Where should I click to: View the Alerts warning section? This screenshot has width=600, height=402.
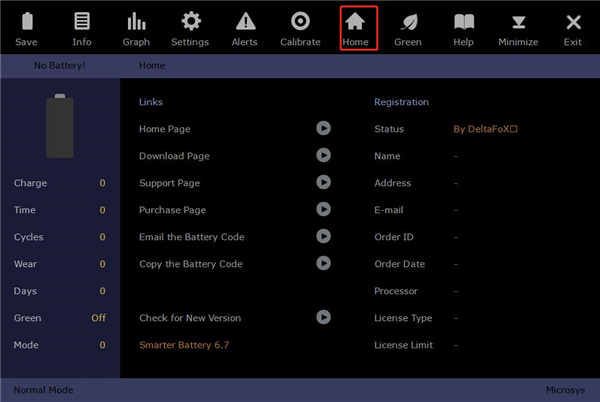[245, 28]
